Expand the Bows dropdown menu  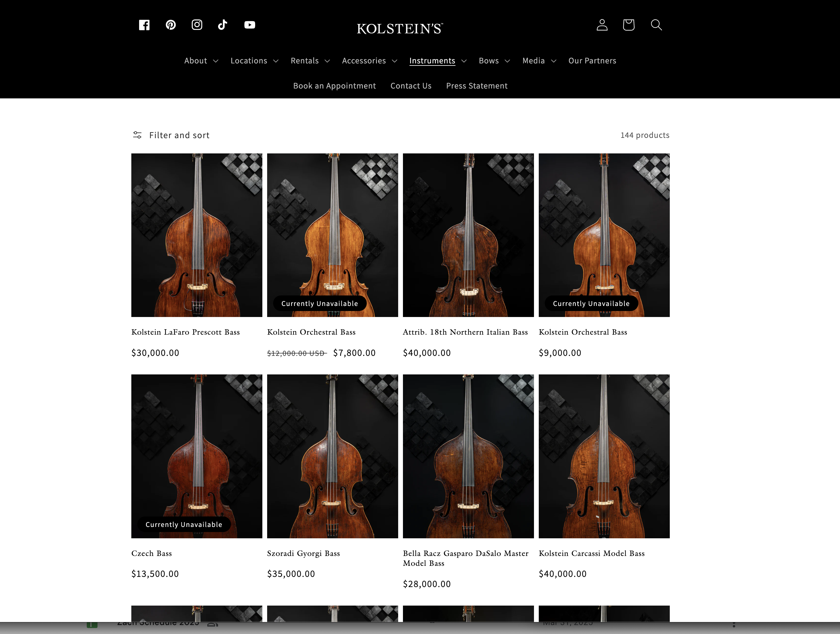pyautogui.click(x=494, y=61)
